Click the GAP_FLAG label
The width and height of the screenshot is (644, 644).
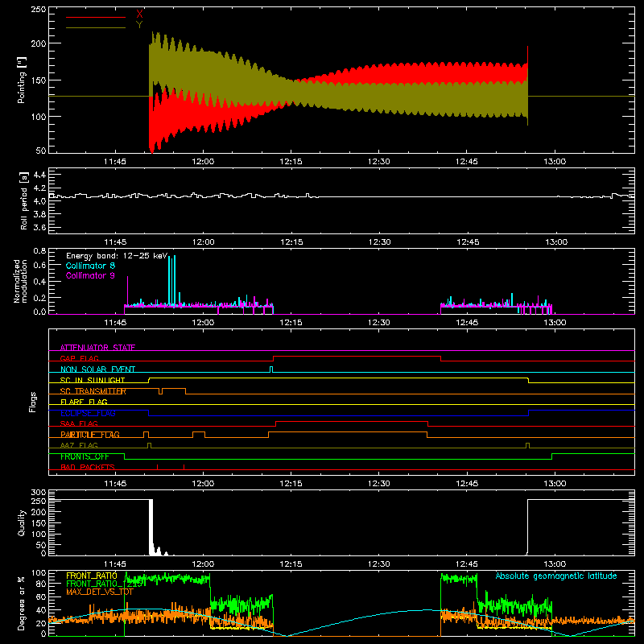tap(79, 358)
